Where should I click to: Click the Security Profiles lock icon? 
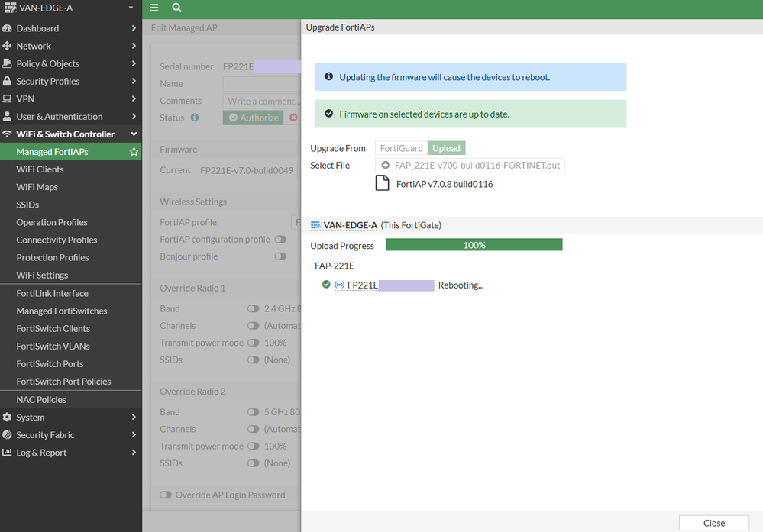(x=7, y=81)
